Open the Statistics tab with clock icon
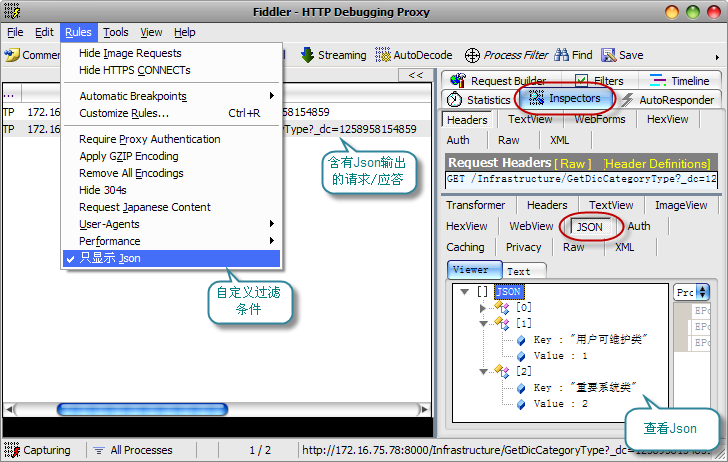This screenshot has height=462, width=728. [x=454, y=100]
